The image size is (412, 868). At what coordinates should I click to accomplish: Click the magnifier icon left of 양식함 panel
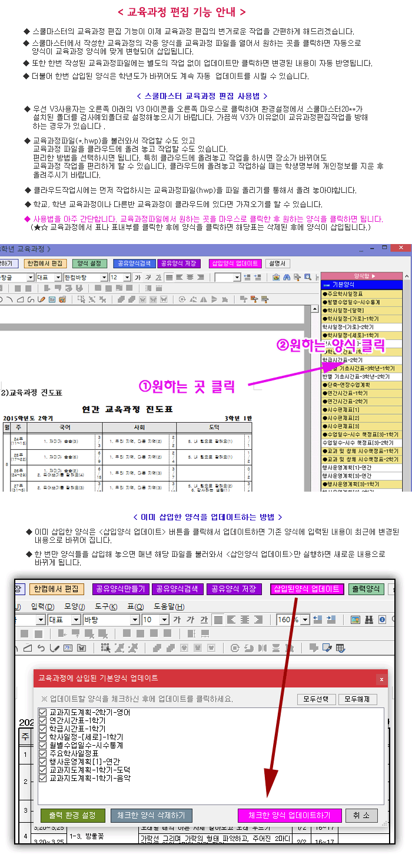[x=307, y=277]
